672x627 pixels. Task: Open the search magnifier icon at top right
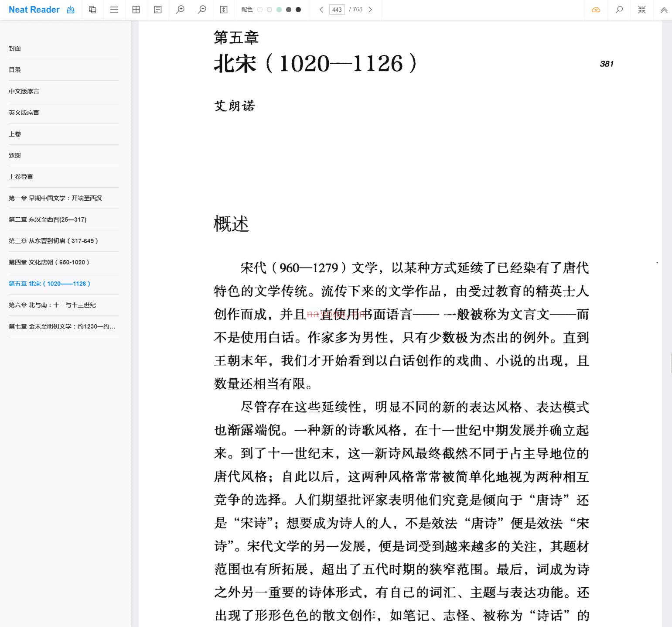619,10
